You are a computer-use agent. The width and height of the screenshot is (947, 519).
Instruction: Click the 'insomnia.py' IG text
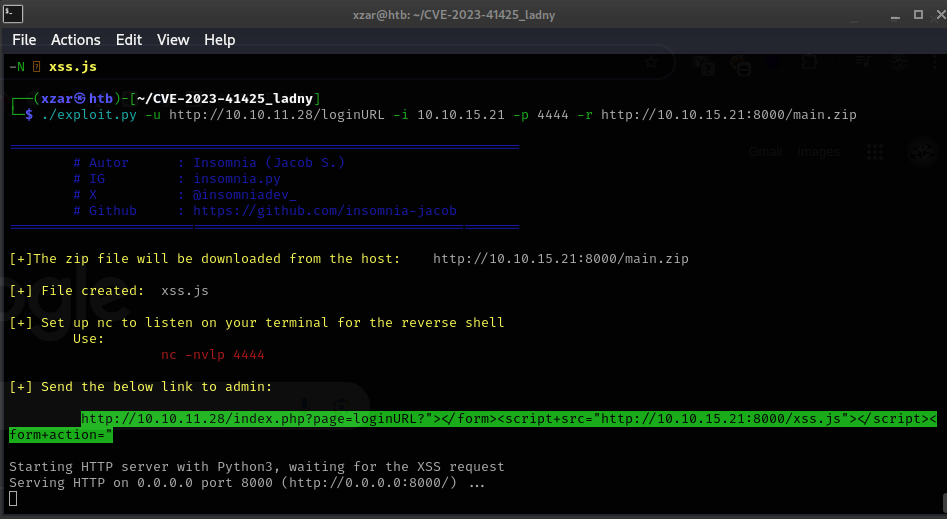point(237,179)
